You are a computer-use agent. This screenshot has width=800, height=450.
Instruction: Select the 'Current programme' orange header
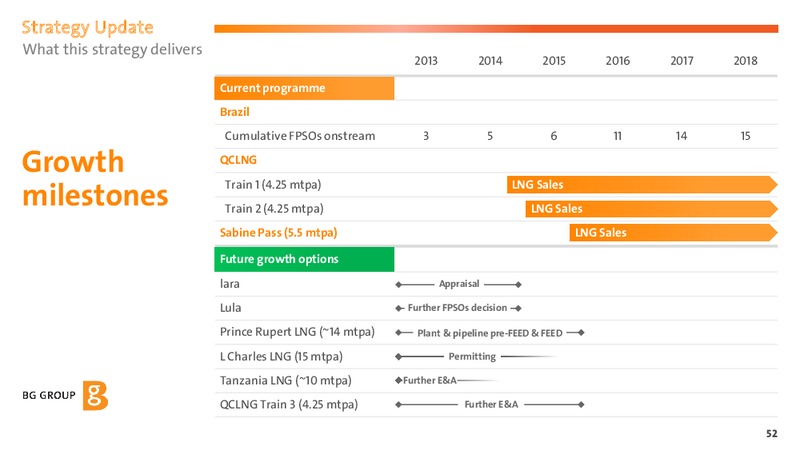tap(304, 88)
